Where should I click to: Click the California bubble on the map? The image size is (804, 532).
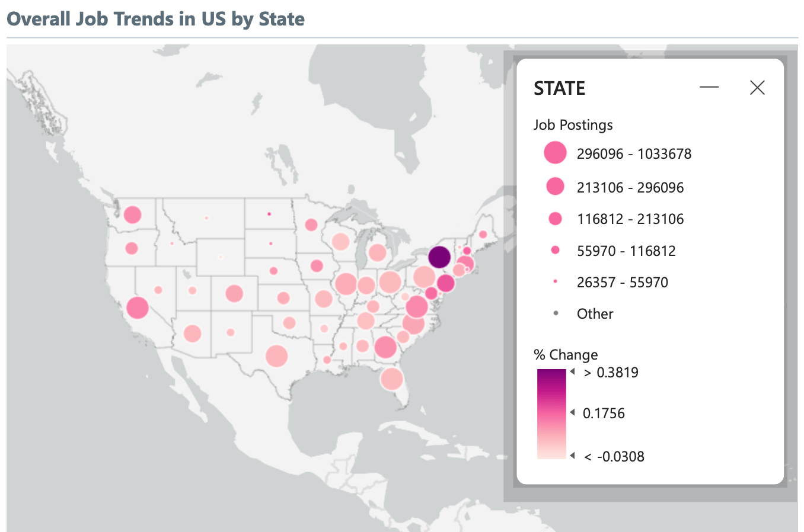pyautogui.click(x=138, y=307)
